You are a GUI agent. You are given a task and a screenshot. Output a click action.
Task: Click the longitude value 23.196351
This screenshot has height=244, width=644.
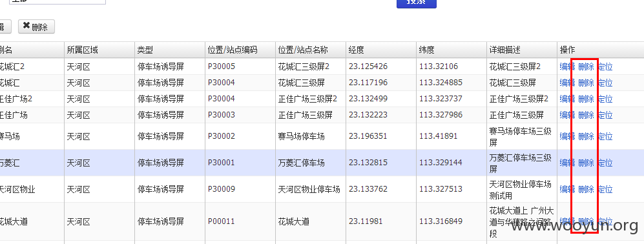coord(368,136)
